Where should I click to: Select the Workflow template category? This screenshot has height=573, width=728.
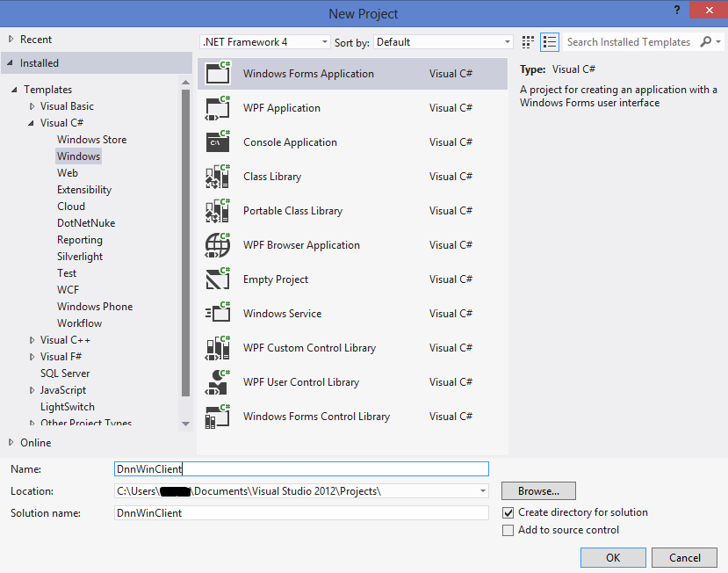79,323
